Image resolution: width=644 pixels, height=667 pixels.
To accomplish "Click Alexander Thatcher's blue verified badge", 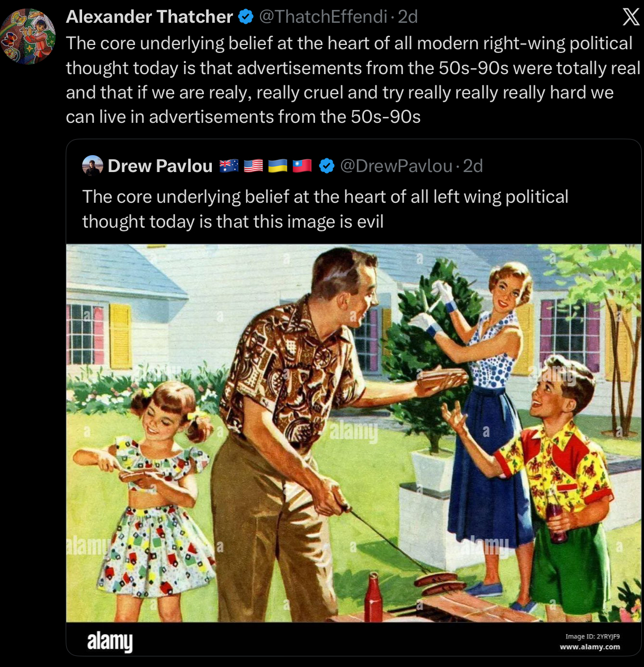I will (245, 17).
